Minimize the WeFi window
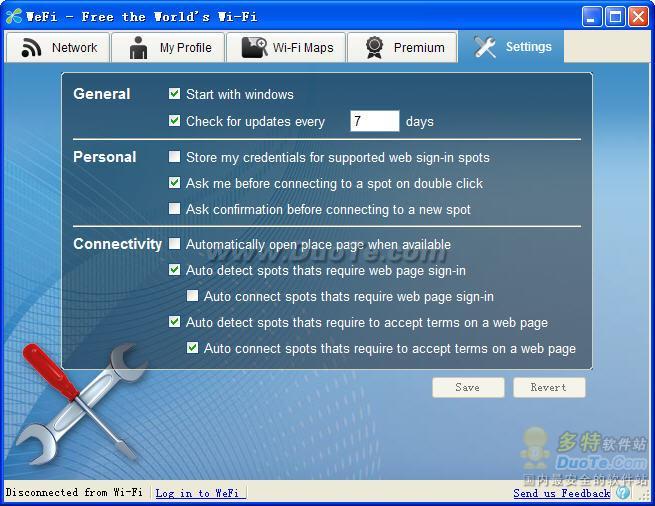The width and height of the screenshot is (655, 506). pyautogui.click(x=592, y=17)
